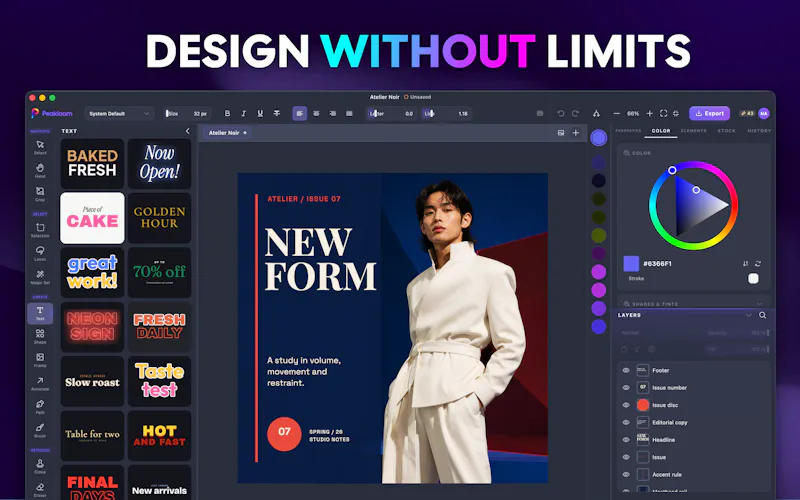Choose the Baked Fresh text preset

tap(92, 164)
